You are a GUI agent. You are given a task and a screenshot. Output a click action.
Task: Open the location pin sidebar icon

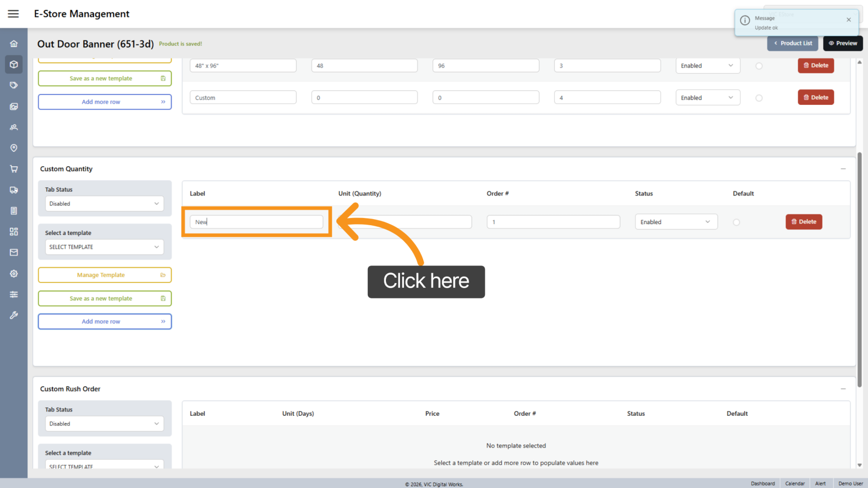pos(14,148)
